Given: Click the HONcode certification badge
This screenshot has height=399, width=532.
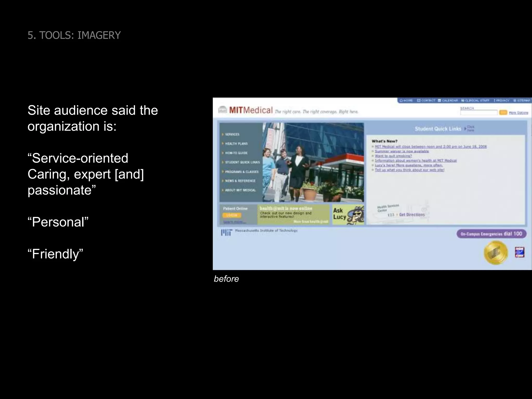Looking at the screenshot, I should point(520,252).
